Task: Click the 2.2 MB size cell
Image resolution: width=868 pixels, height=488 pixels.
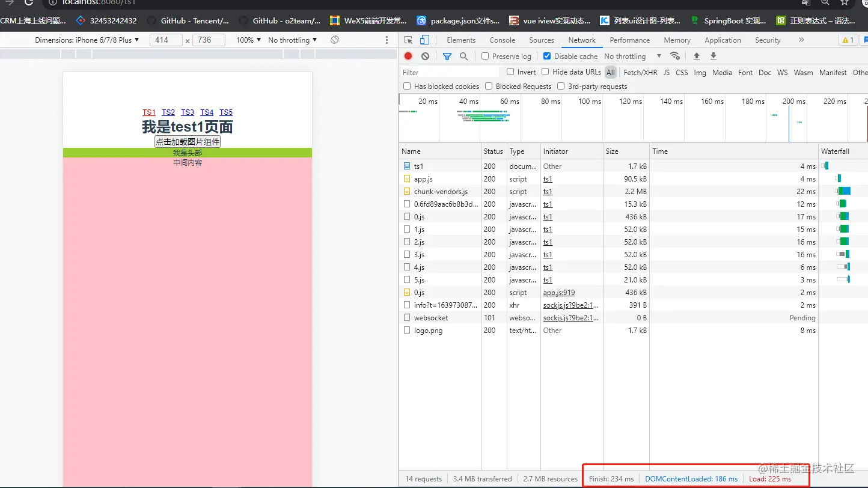Action: pyautogui.click(x=626, y=192)
